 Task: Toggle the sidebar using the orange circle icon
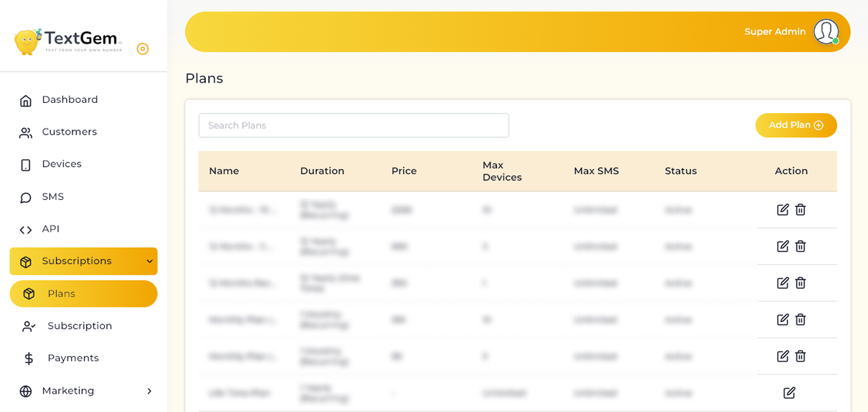143,49
